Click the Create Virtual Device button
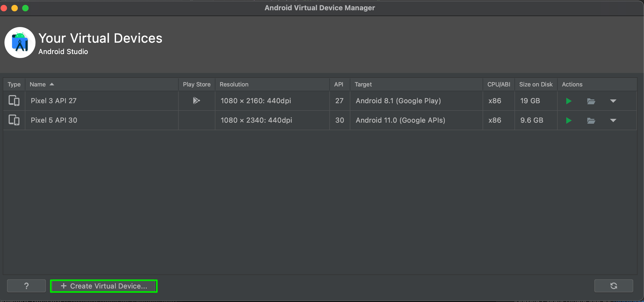This screenshot has width=644, height=302. click(x=104, y=286)
